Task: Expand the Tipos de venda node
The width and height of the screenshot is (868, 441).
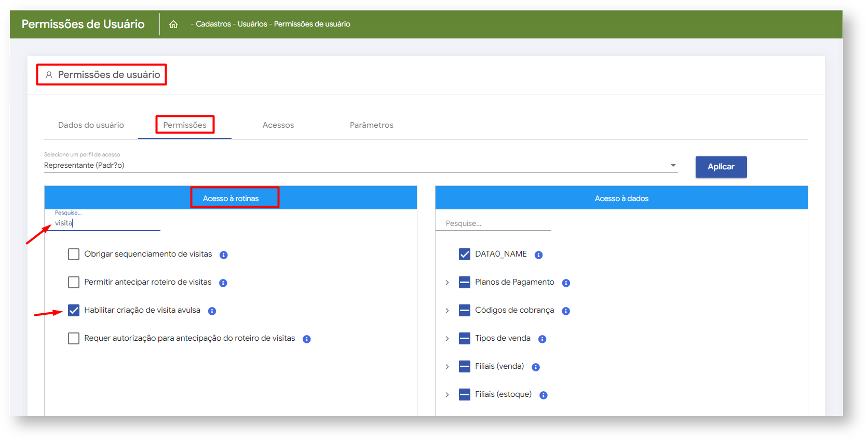Action: tap(447, 339)
